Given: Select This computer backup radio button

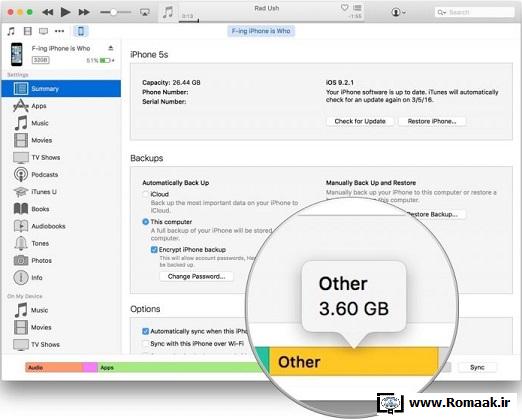Looking at the screenshot, I should (x=145, y=222).
